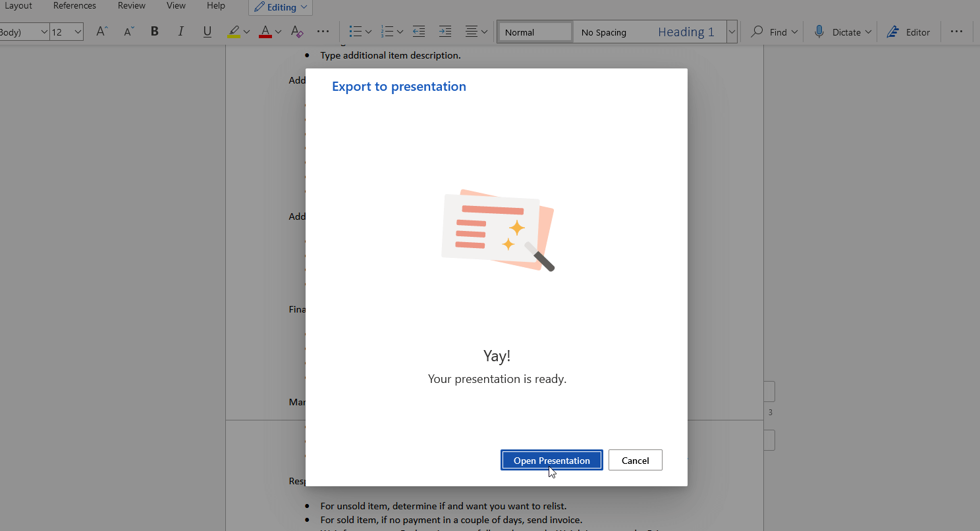Image resolution: width=980 pixels, height=531 pixels.
Task: Open the Editor pane
Action: click(x=908, y=32)
